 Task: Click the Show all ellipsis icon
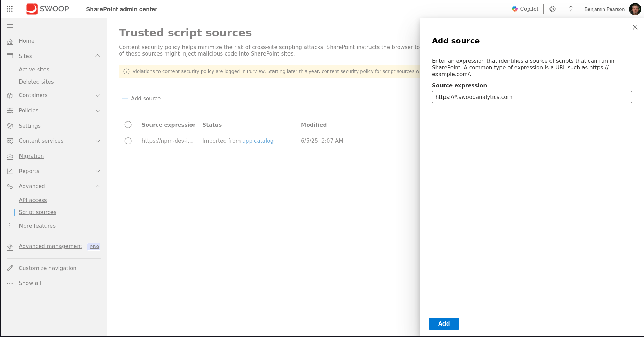pyautogui.click(x=10, y=283)
